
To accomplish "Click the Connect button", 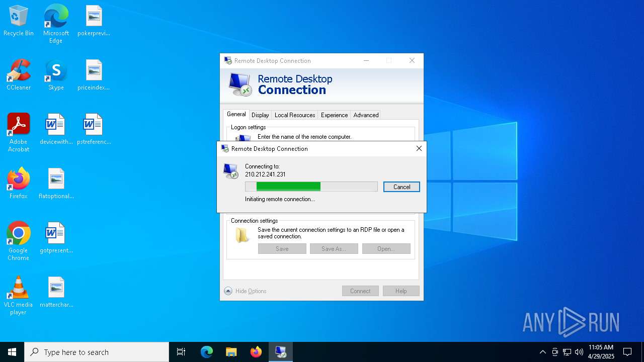I will (360, 291).
